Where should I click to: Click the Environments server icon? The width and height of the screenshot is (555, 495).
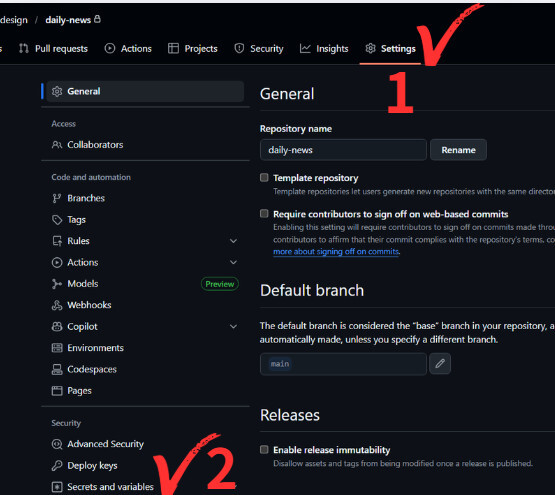pos(57,348)
